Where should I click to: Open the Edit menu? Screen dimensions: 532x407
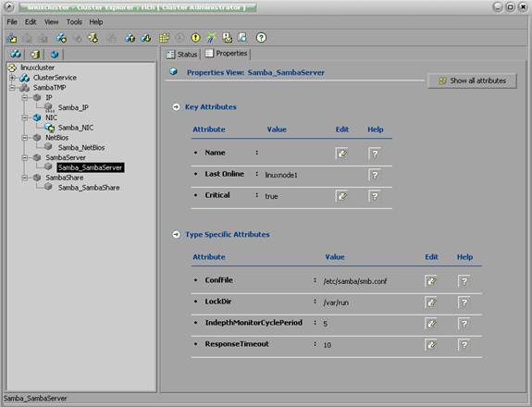pyautogui.click(x=31, y=22)
